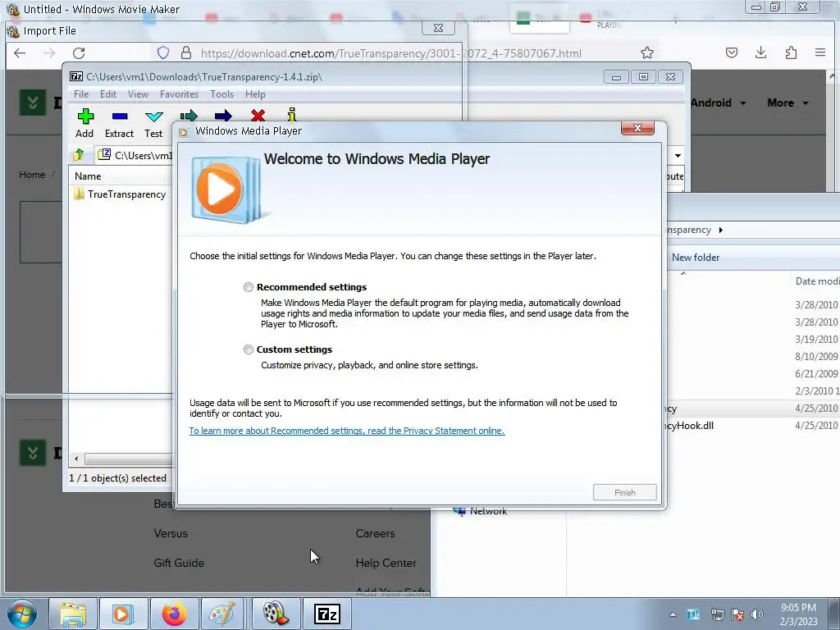
Task: Click the tracking protection shield icon
Action: pyautogui.click(x=163, y=53)
